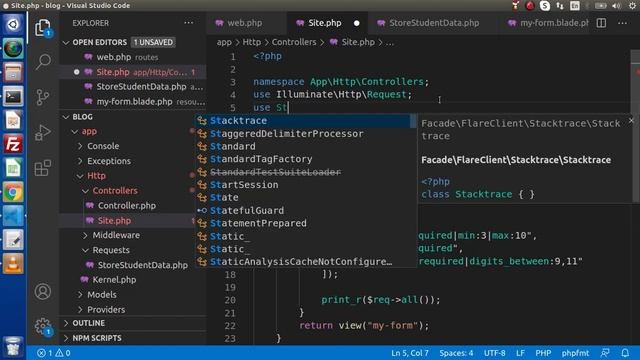Close the suggestion details panel
640x360 pixels.
[x=631, y=120]
